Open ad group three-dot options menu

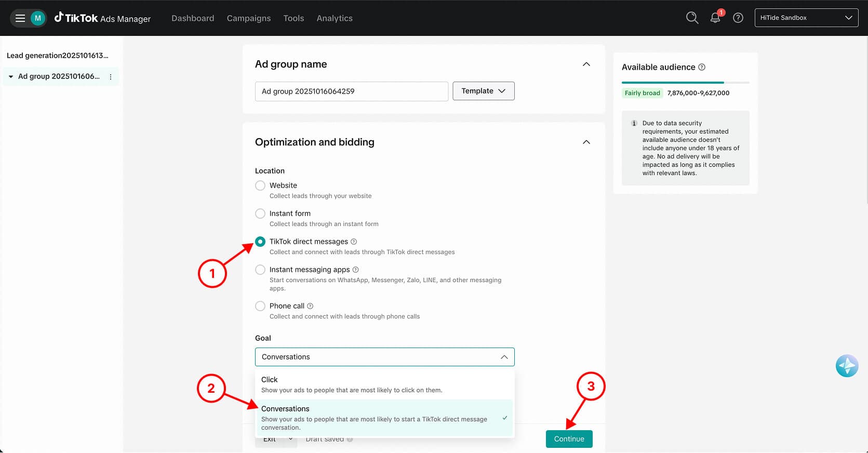(110, 76)
